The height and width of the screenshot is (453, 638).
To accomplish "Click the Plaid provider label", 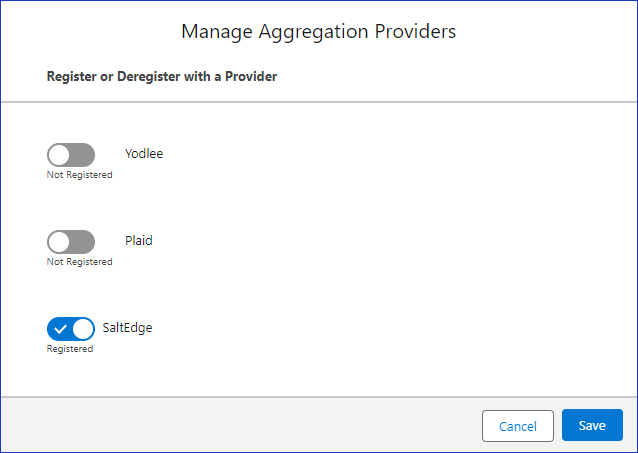I will pos(139,241).
